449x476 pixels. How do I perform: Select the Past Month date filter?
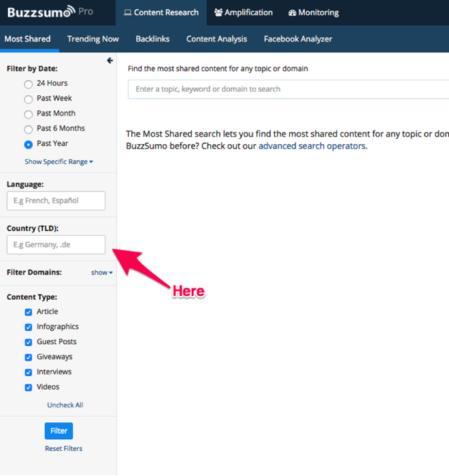pyautogui.click(x=29, y=114)
